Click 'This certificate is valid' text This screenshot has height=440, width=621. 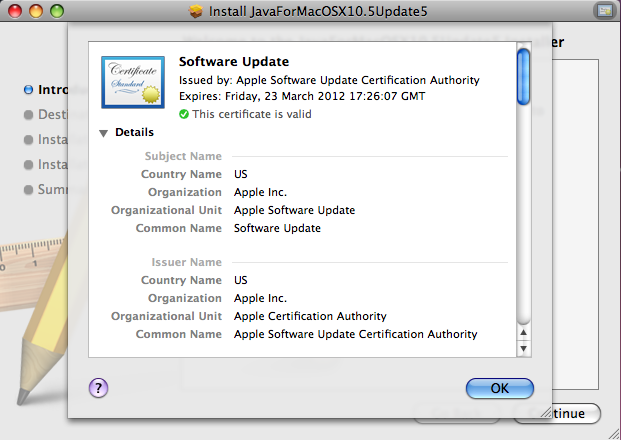tap(252, 114)
